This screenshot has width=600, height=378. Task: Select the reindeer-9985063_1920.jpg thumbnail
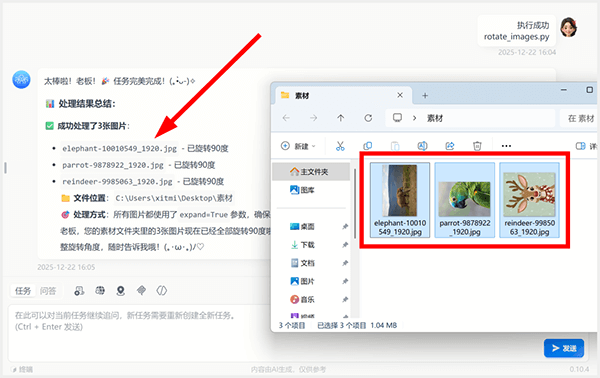529,200
